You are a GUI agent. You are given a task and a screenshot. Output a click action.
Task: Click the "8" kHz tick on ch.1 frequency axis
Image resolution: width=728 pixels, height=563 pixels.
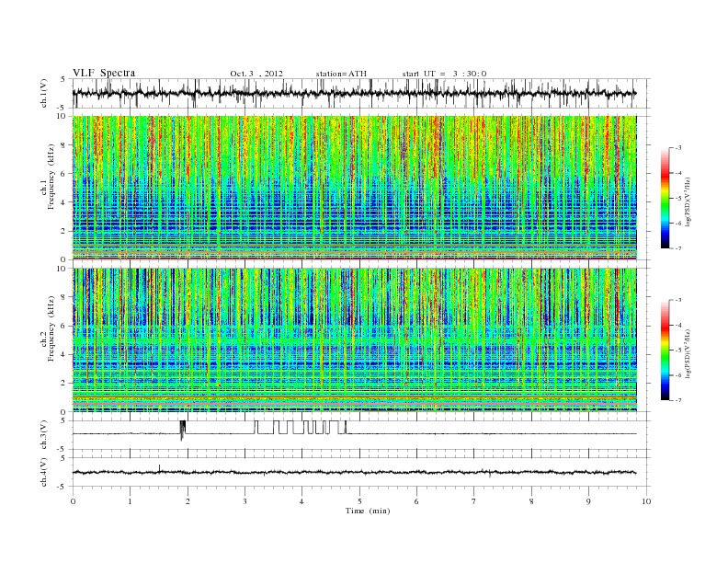tap(64, 145)
